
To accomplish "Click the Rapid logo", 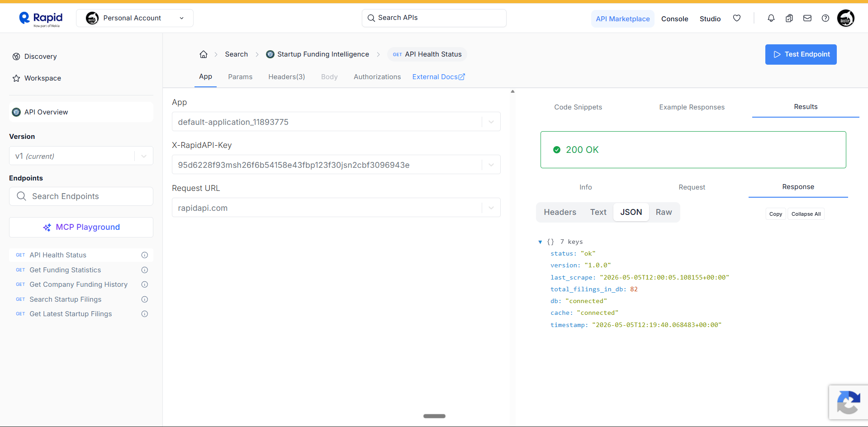I will tap(41, 19).
